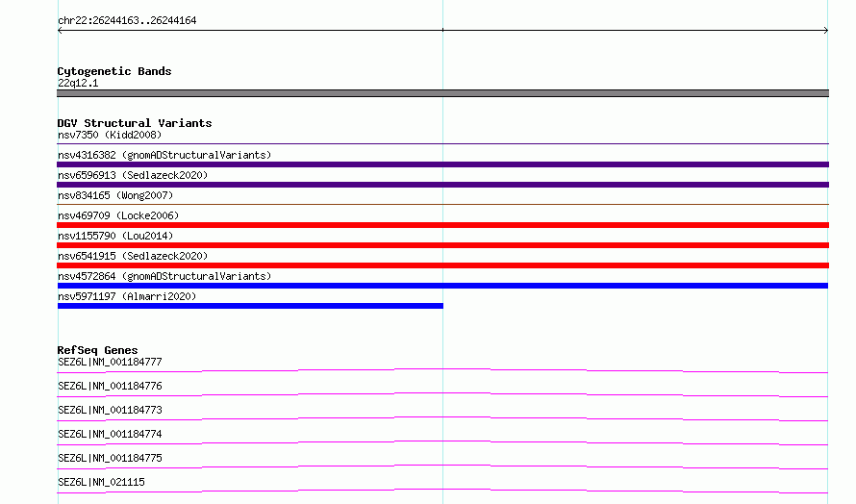Select the magenta line for SEZ6L|NM_001184776
Viewport: 856px width, 504px height.
[442, 394]
